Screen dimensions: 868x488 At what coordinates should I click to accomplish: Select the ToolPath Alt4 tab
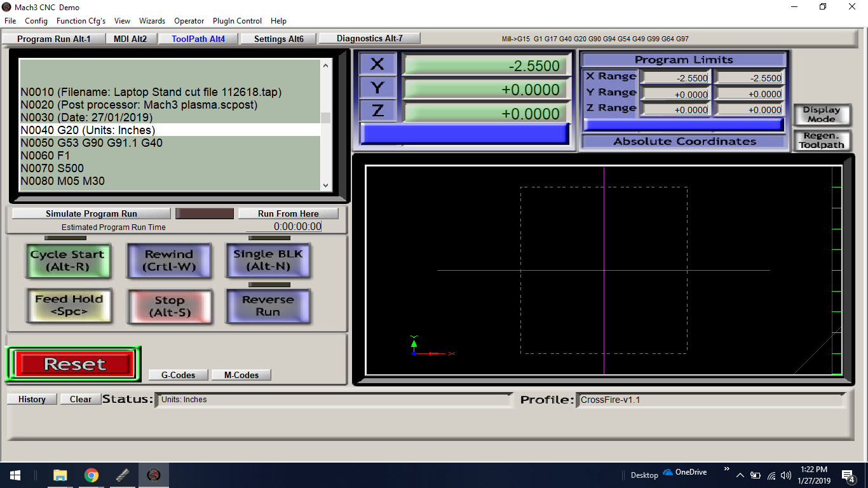click(x=198, y=39)
